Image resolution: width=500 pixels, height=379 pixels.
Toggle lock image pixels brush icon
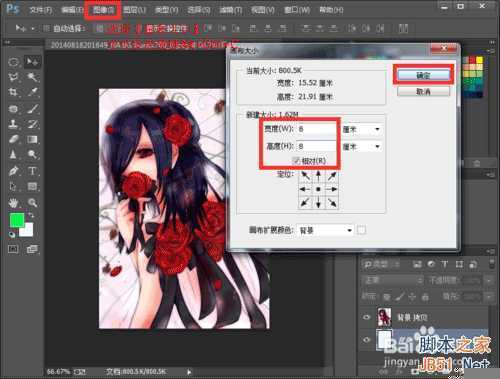[400, 296]
